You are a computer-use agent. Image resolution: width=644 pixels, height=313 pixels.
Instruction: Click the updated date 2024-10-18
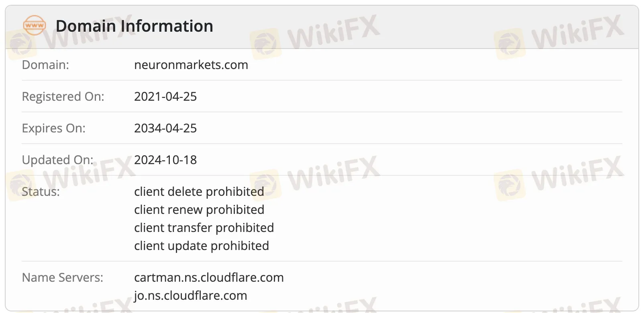165,160
